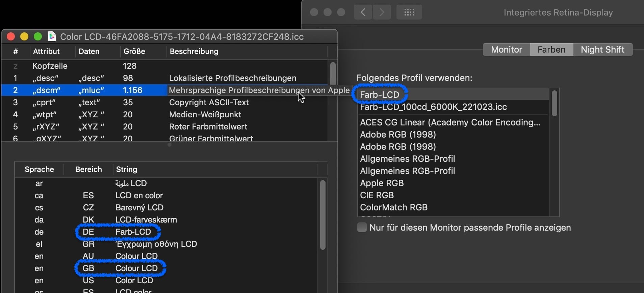Select the 'LCD-farveskærm' row

pyautogui.click(x=166, y=220)
